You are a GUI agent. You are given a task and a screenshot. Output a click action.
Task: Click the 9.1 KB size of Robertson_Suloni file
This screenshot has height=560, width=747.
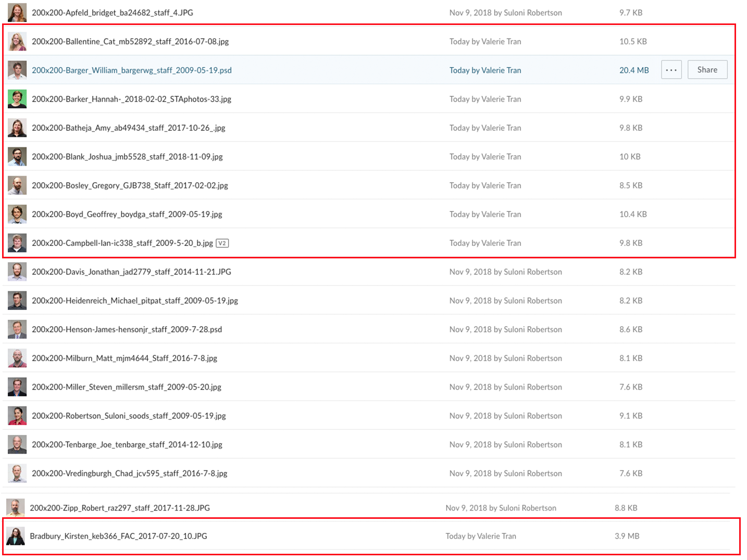(631, 416)
